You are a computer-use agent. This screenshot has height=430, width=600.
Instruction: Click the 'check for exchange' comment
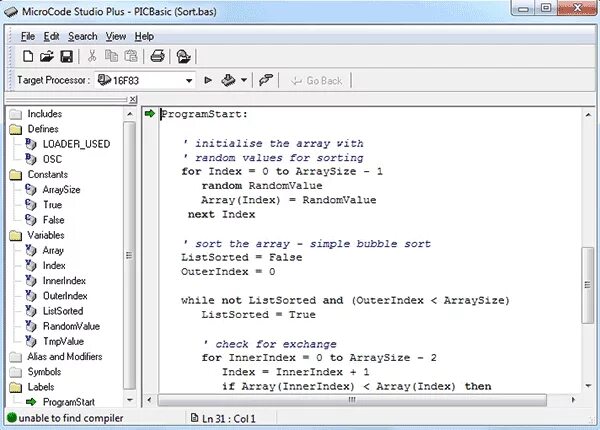tap(270, 344)
